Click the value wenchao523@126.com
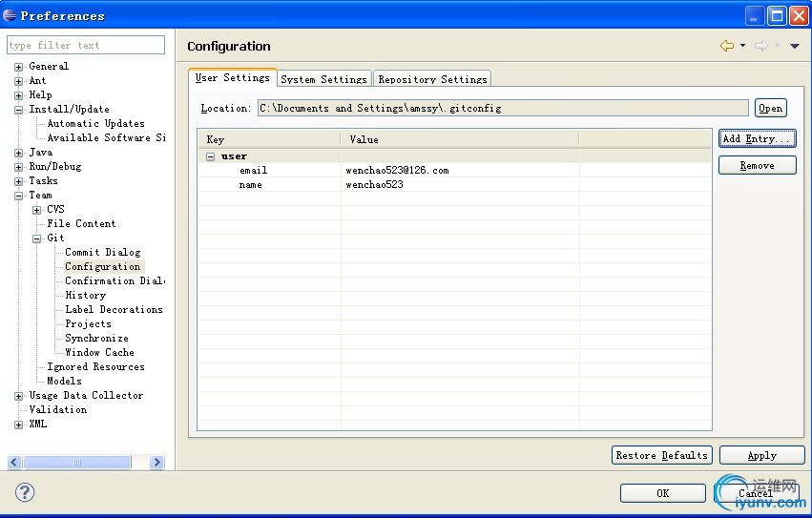812x518 pixels. point(397,171)
